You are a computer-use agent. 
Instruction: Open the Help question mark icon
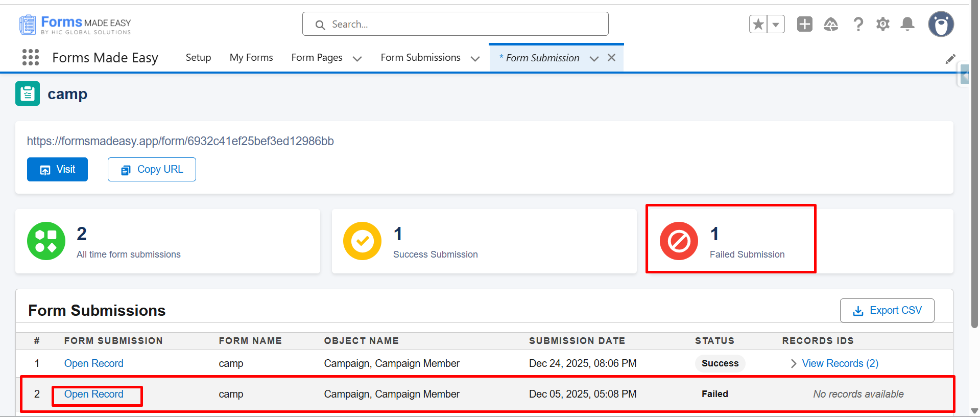pyautogui.click(x=858, y=24)
